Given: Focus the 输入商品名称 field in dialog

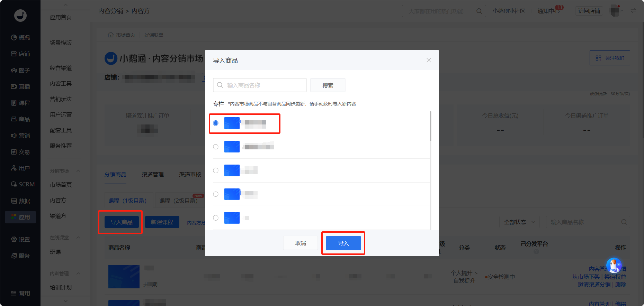Looking at the screenshot, I should point(260,85).
